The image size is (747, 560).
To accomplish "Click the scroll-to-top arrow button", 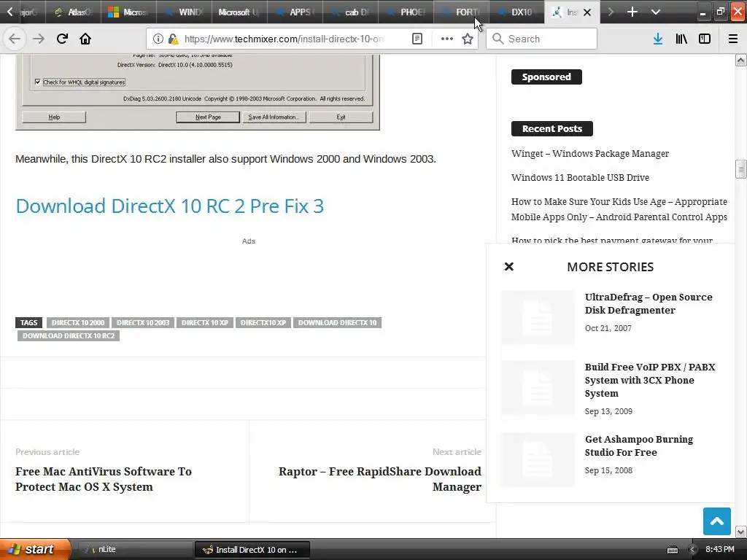I will pyautogui.click(x=716, y=521).
